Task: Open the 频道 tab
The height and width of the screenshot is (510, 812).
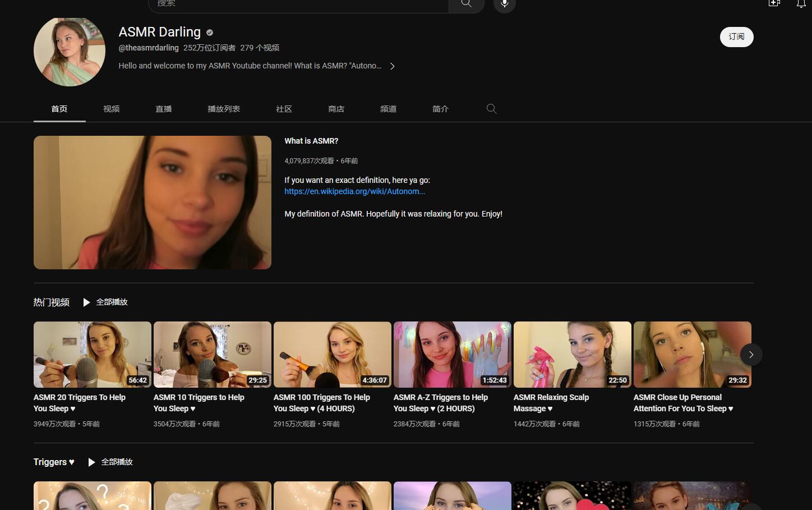Action: [389, 109]
